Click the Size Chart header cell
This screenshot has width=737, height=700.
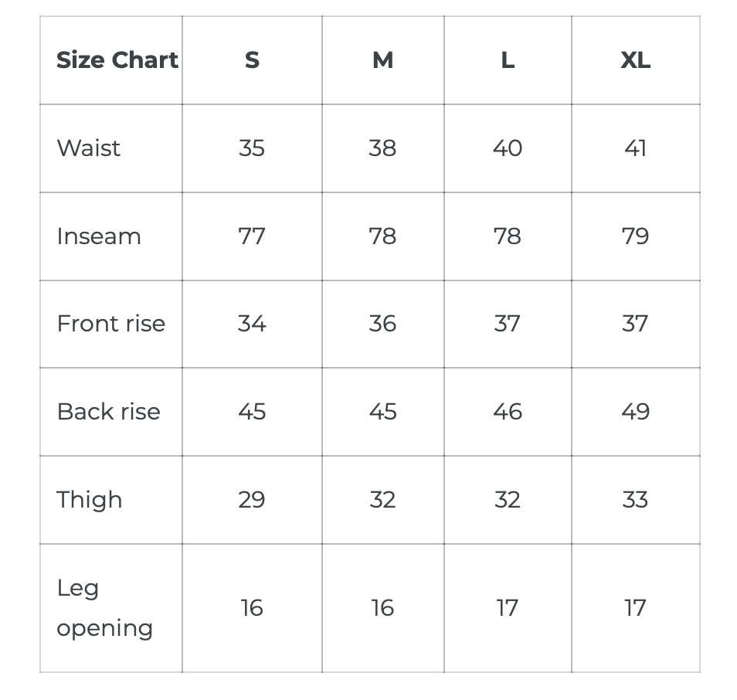pos(117,60)
